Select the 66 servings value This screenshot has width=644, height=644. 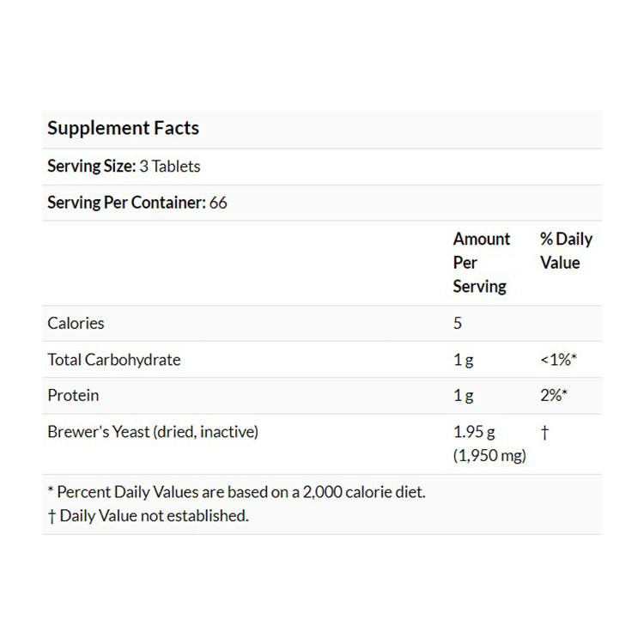point(218,204)
